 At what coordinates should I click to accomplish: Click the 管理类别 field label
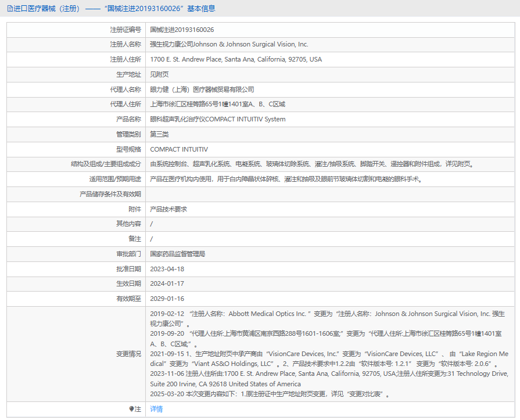(128, 134)
